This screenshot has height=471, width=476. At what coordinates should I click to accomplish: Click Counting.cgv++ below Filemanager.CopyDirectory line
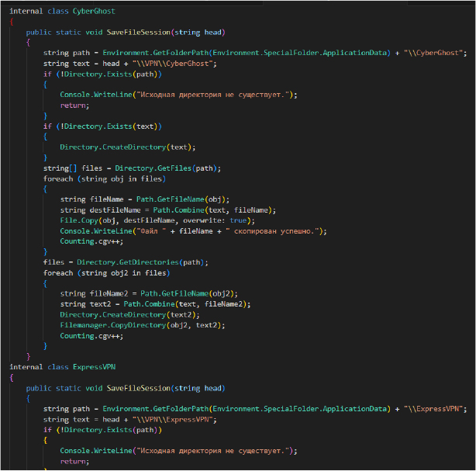91,336
